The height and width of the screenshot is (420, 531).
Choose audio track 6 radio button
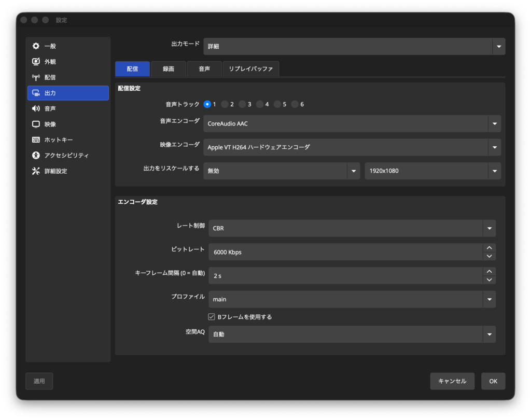point(295,104)
